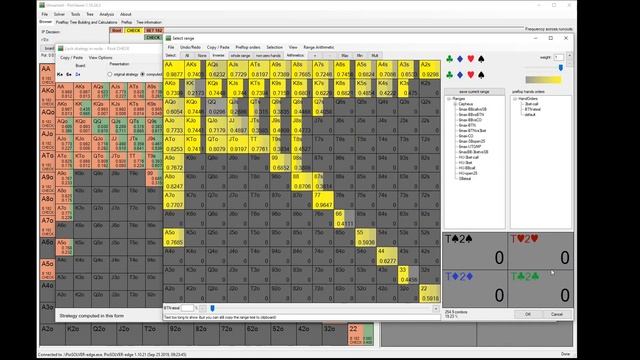Click the T♥2♥ heart combo tile
640x360 pixels.
[540, 251]
